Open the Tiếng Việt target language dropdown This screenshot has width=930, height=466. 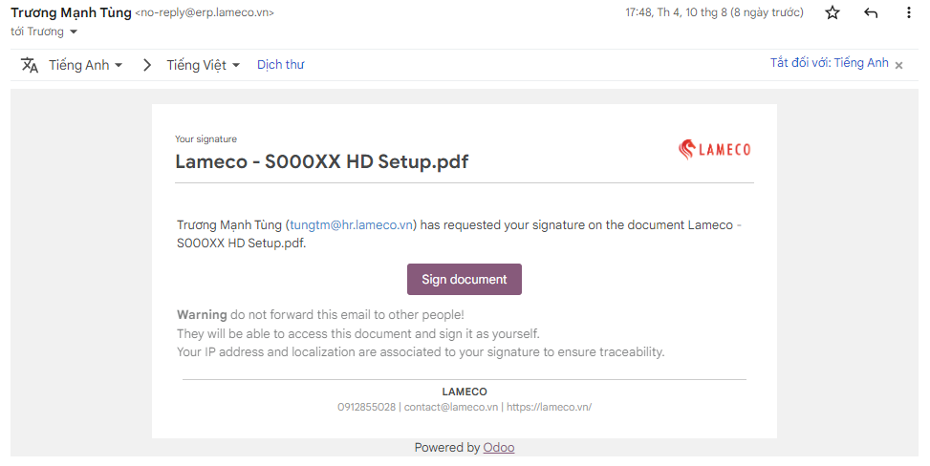pyautogui.click(x=203, y=65)
